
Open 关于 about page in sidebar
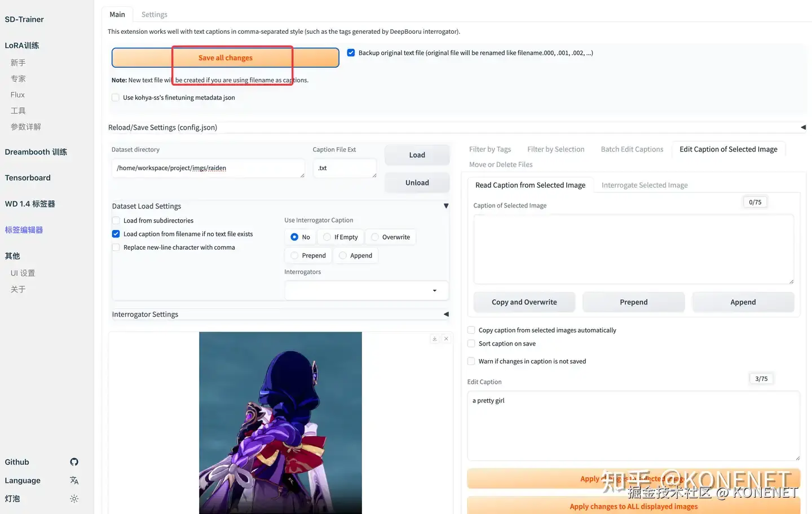click(x=18, y=289)
